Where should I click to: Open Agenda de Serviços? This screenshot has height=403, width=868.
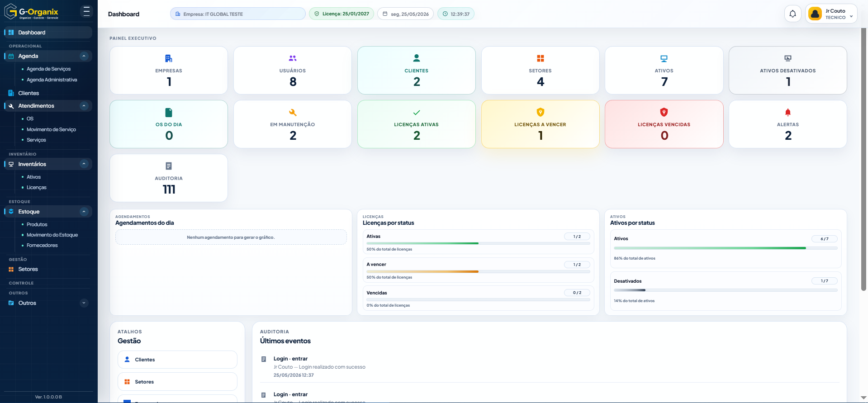pos(48,69)
